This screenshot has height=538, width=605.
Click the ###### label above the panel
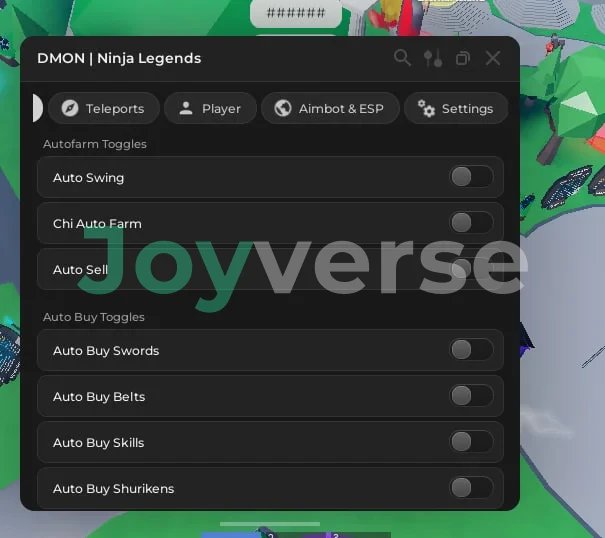pyautogui.click(x=295, y=13)
